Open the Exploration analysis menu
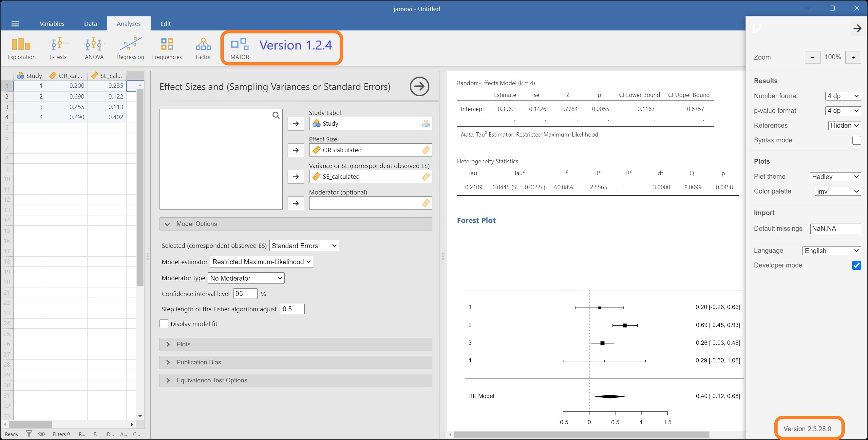The image size is (868, 440). [21, 48]
